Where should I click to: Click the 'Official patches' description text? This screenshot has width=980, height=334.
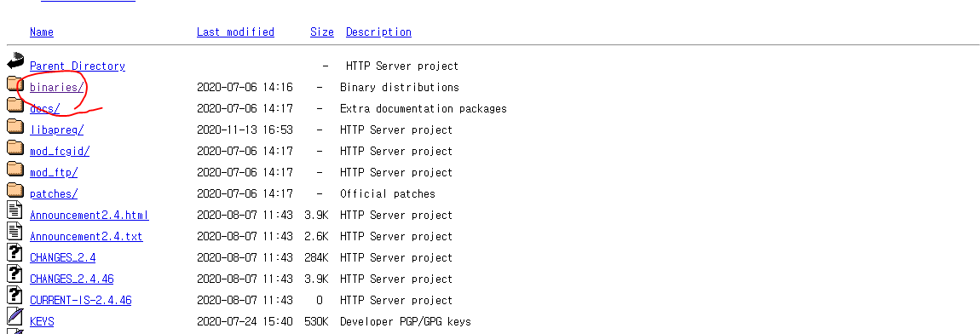pos(388,194)
